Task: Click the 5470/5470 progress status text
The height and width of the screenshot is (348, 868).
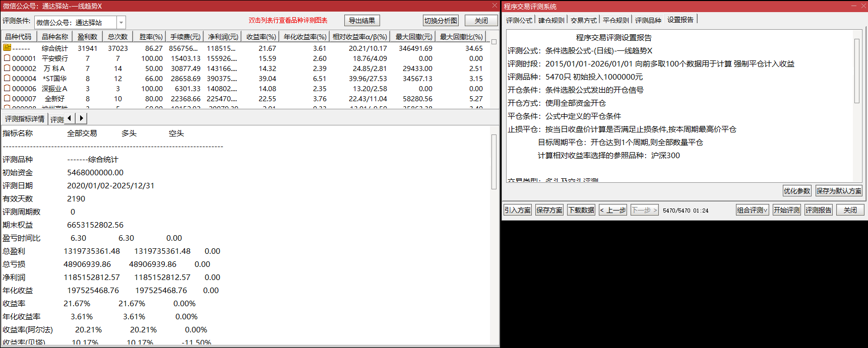Action: tap(676, 211)
